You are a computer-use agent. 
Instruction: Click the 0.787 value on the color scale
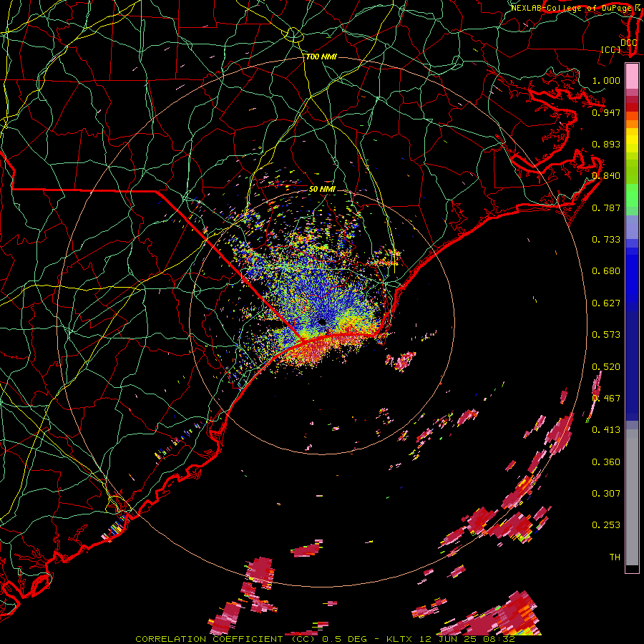click(x=606, y=208)
